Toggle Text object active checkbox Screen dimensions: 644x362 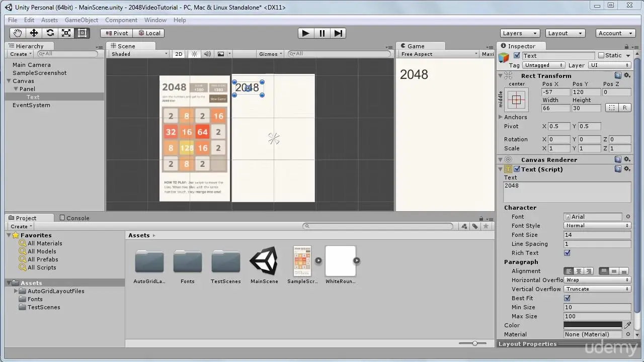coord(517,55)
